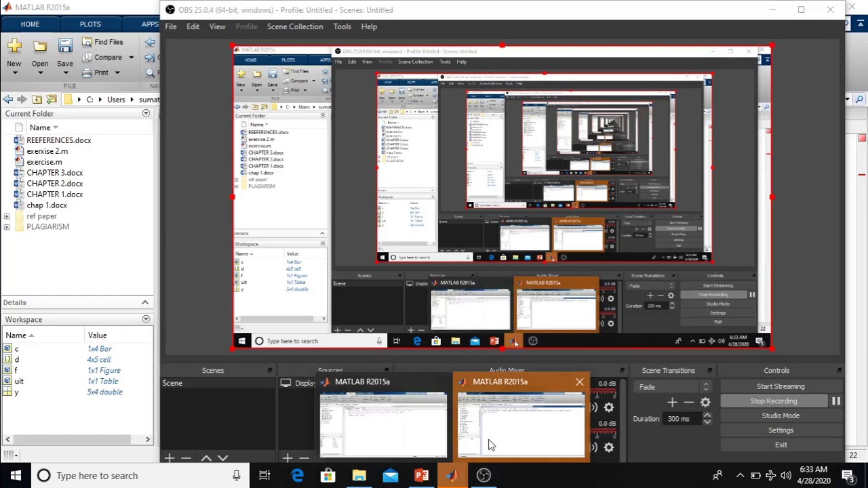Close the highlighted MATLAB R2015a thumbnail
Image resolution: width=868 pixels, height=488 pixels.
(x=579, y=382)
